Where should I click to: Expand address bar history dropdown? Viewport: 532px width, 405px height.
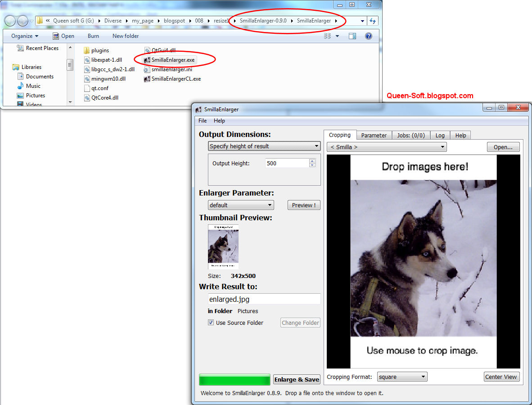[362, 21]
